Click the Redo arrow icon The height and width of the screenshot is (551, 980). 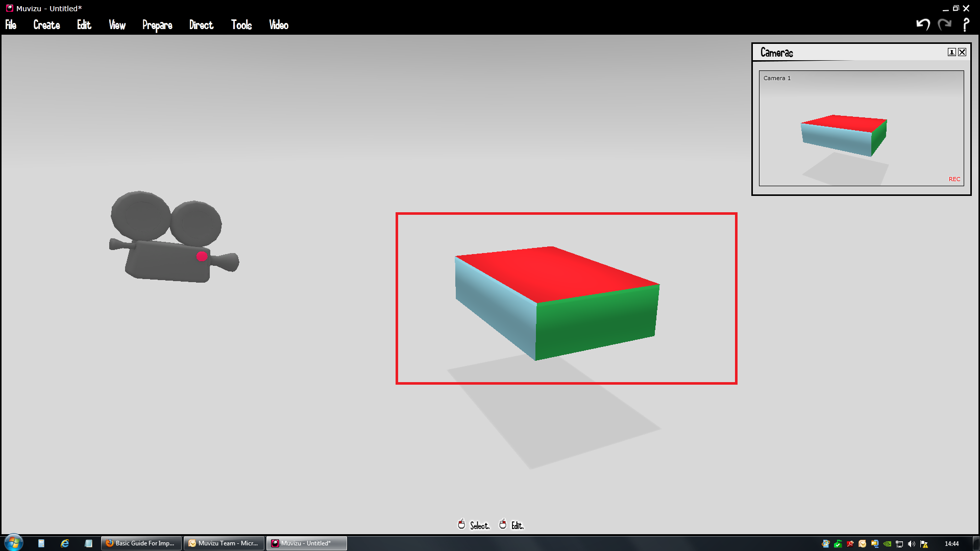click(945, 24)
